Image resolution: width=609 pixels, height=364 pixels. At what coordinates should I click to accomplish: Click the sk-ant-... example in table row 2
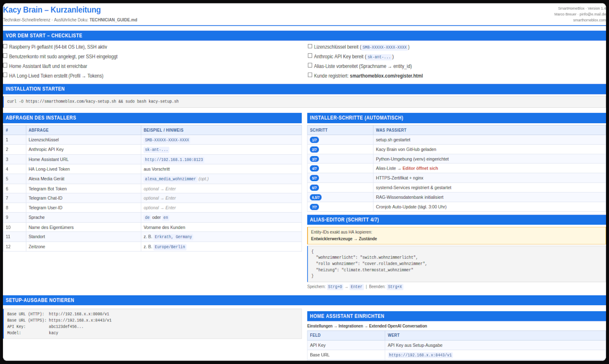click(x=157, y=149)
